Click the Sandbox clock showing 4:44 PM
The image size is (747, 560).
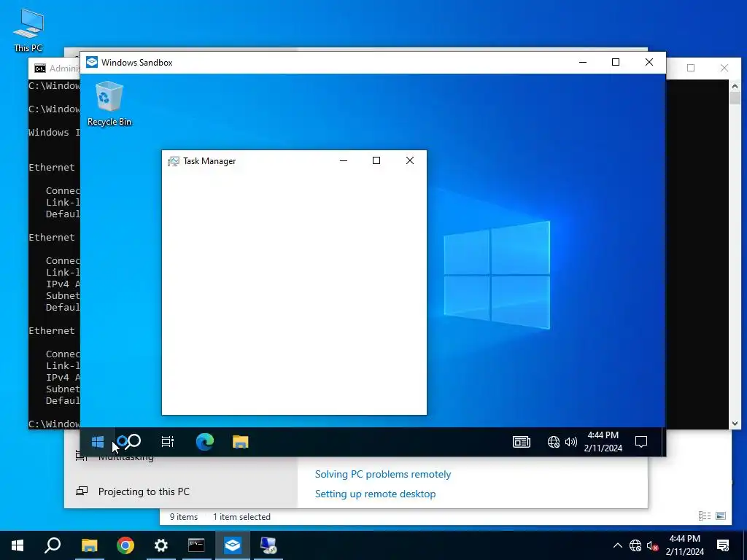click(603, 441)
